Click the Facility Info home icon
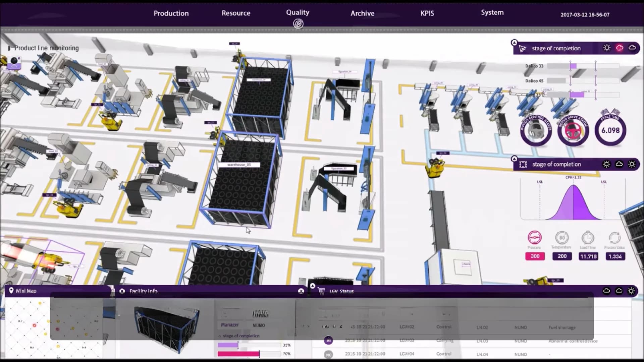The width and height of the screenshot is (644, 362). click(x=122, y=291)
